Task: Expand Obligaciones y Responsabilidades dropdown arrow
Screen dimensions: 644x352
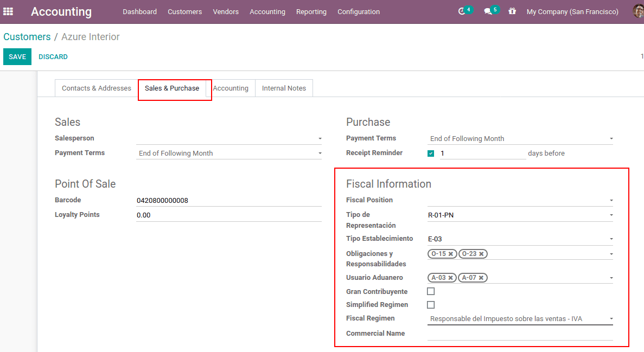Action: click(x=611, y=254)
